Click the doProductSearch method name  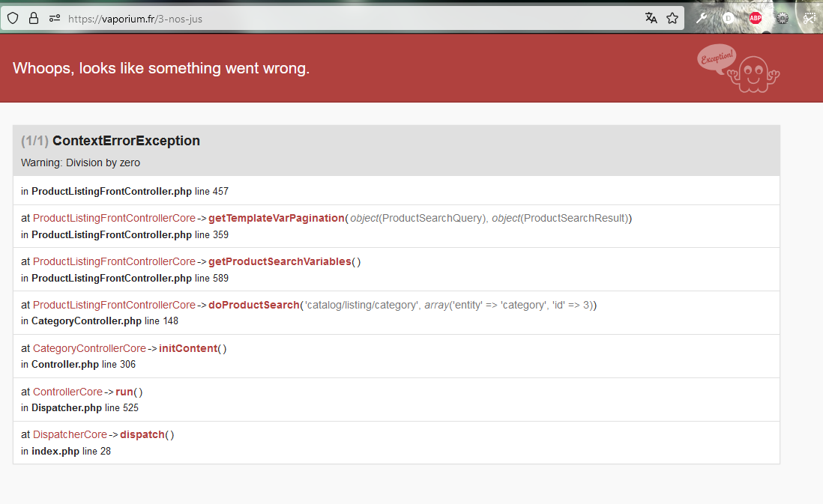253,305
